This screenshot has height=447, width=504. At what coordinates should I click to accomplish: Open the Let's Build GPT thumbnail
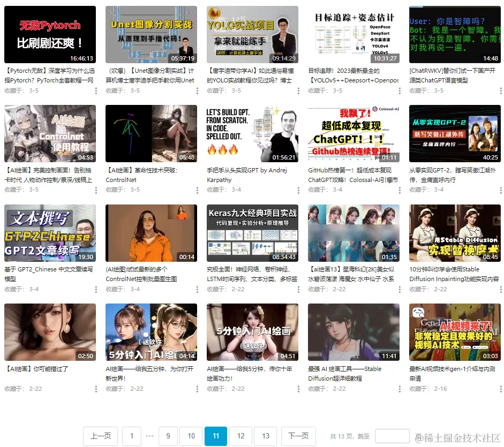point(252,133)
